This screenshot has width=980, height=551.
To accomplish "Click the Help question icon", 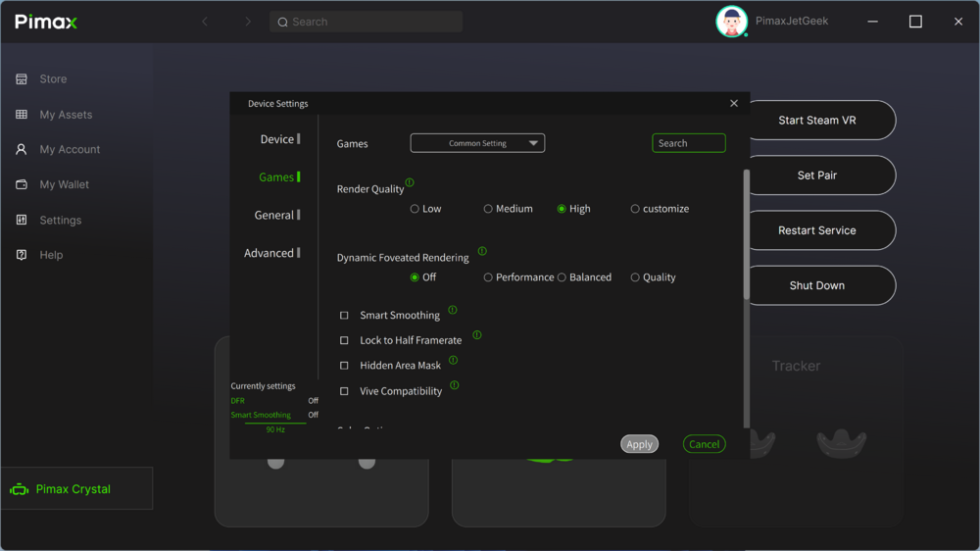I will click(22, 255).
